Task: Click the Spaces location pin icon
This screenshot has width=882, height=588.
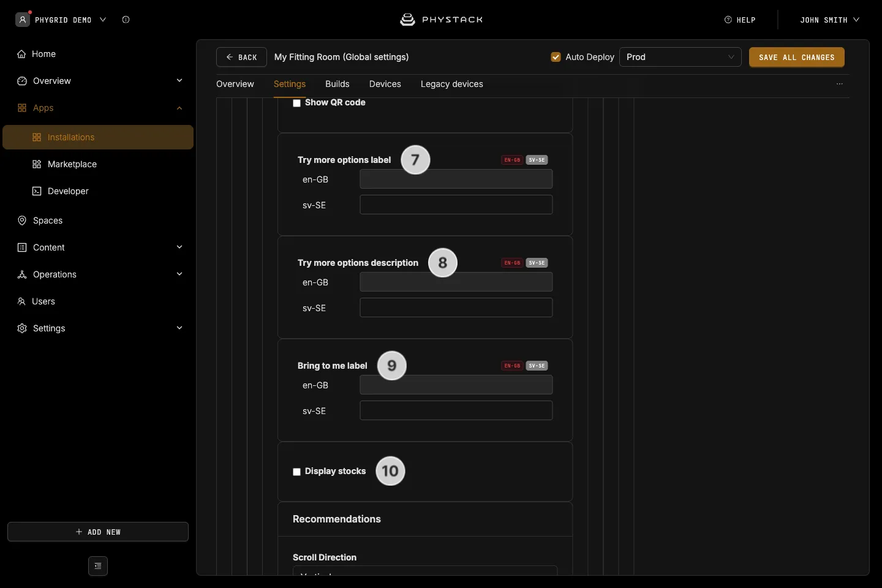Action: [22, 221]
